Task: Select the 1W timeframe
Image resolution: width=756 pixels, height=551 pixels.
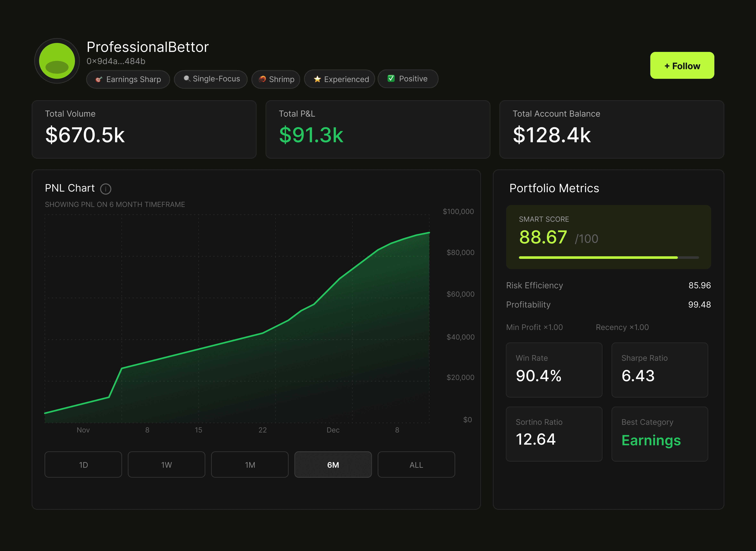Action: (166, 464)
